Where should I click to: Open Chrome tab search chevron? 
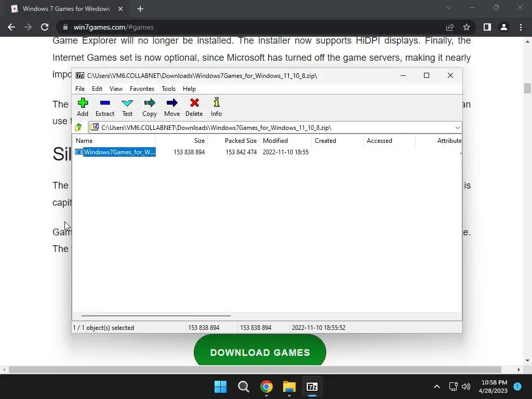coord(448,7)
